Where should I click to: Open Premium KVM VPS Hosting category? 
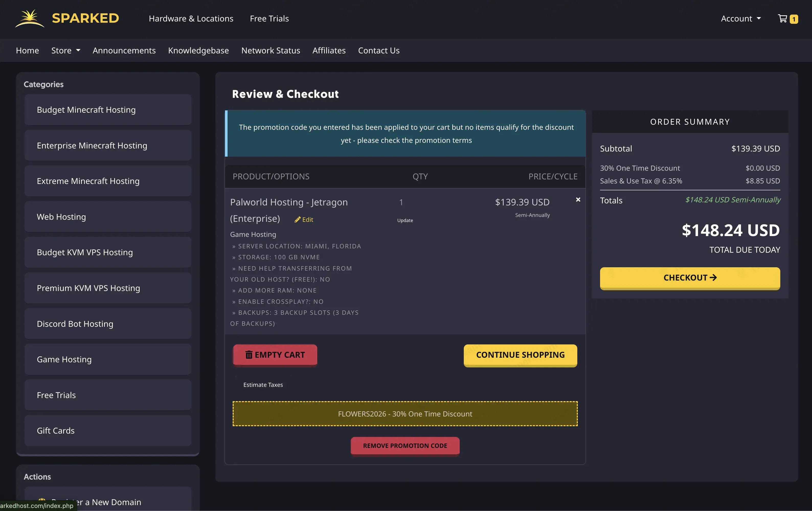tap(108, 288)
